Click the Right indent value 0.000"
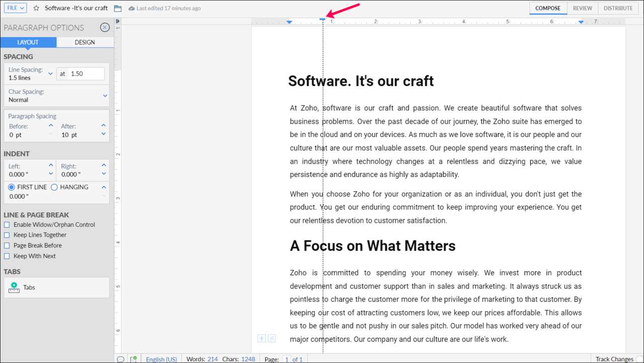This screenshot has height=363, width=644. coord(71,174)
